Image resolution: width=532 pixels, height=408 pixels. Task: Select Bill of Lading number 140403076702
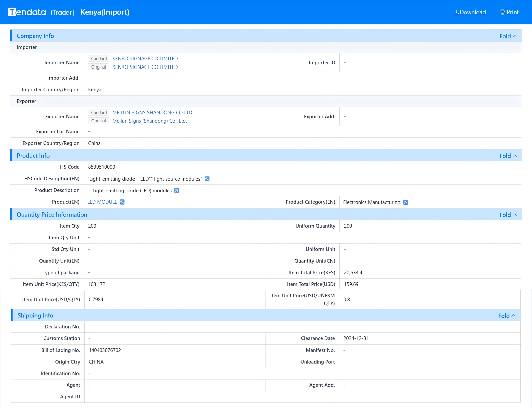click(x=105, y=350)
